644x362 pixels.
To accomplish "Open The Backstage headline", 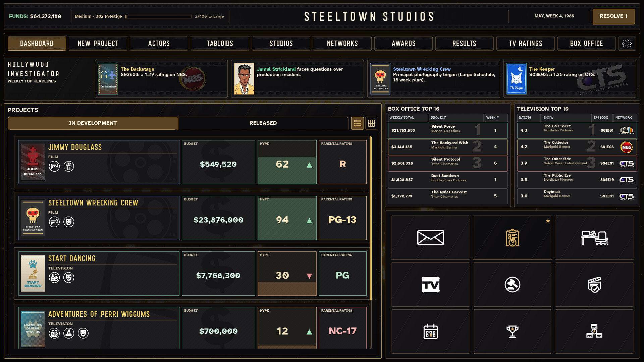I will (161, 79).
